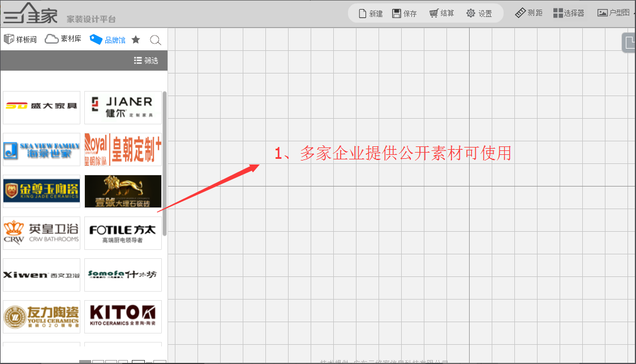Open the 筛选 filter list

(x=146, y=60)
